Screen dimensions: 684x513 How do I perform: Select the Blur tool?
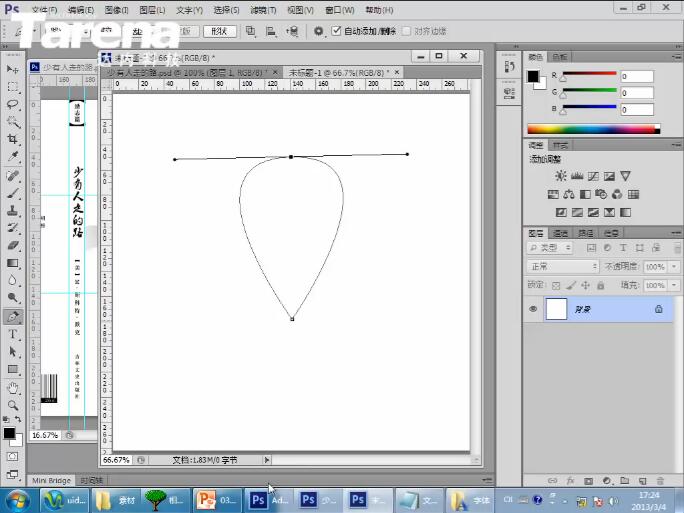(13, 280)
